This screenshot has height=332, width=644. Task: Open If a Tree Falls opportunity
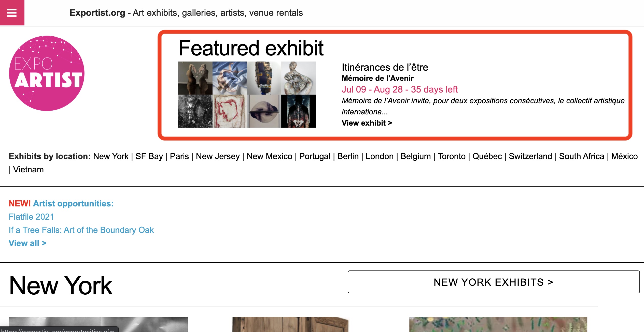click(81, 230)
